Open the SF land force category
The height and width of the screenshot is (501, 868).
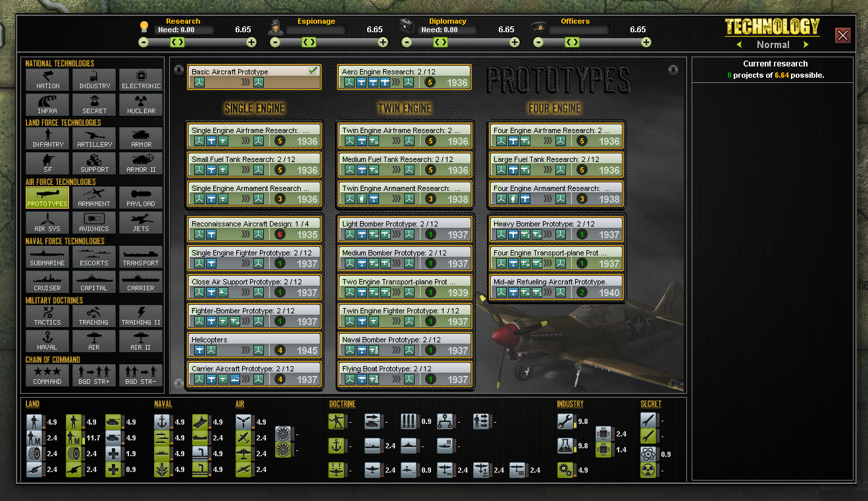47,163
